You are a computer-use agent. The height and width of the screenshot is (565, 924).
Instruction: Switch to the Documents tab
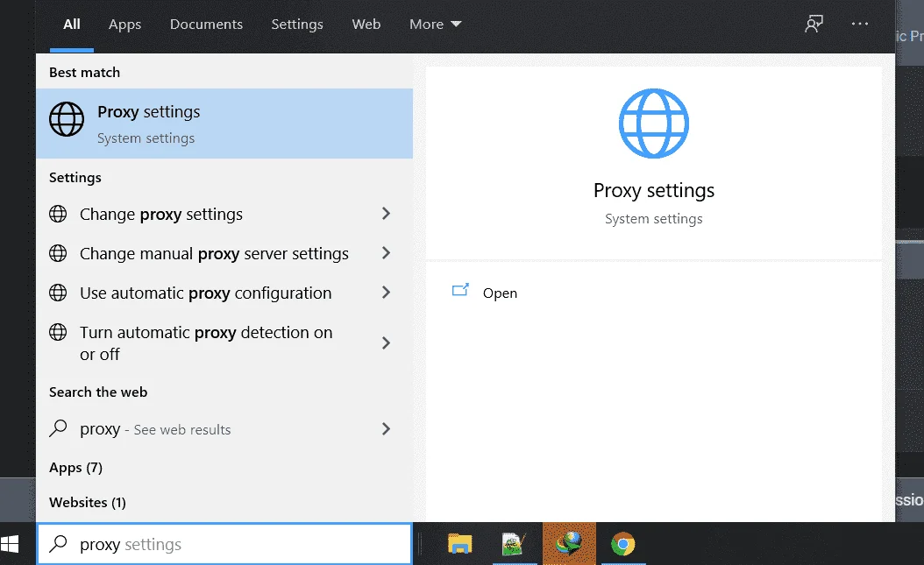206,25
